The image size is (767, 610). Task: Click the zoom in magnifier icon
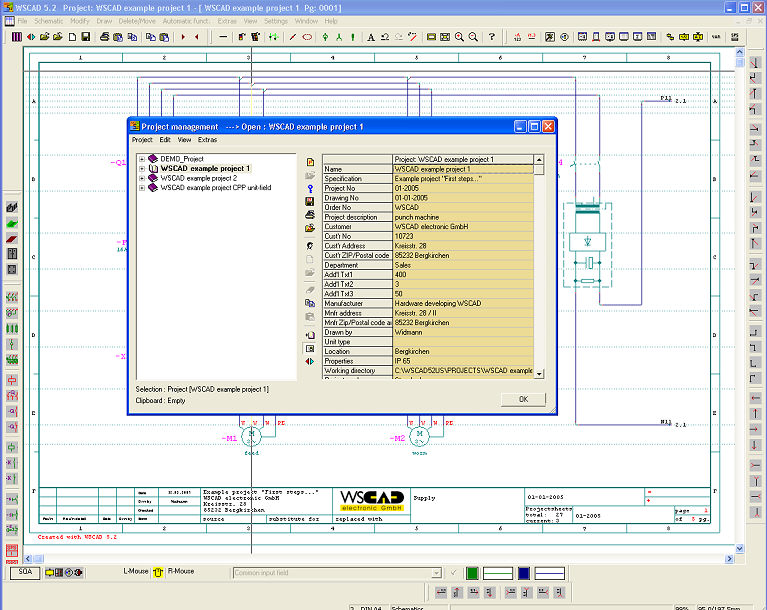point(459,37)
